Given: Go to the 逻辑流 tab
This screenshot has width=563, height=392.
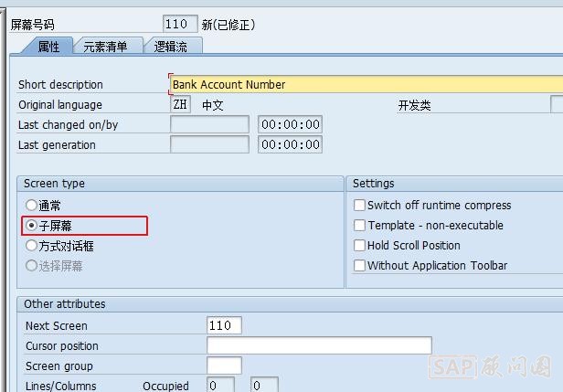Looking at the screenshot, I should (x=172, y=46).
